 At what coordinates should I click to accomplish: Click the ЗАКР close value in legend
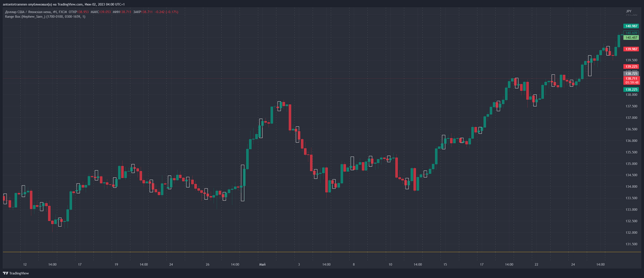pyautogui.click(x=142, y=11)
